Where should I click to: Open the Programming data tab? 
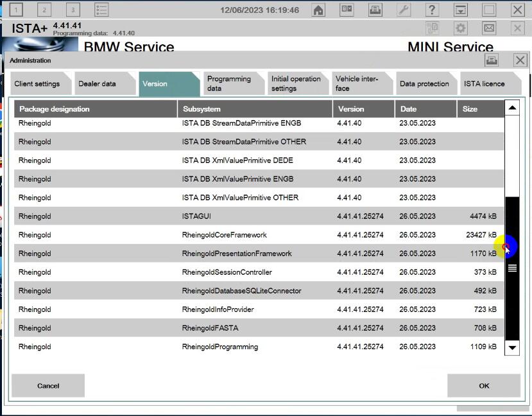[x=234, y=83]
